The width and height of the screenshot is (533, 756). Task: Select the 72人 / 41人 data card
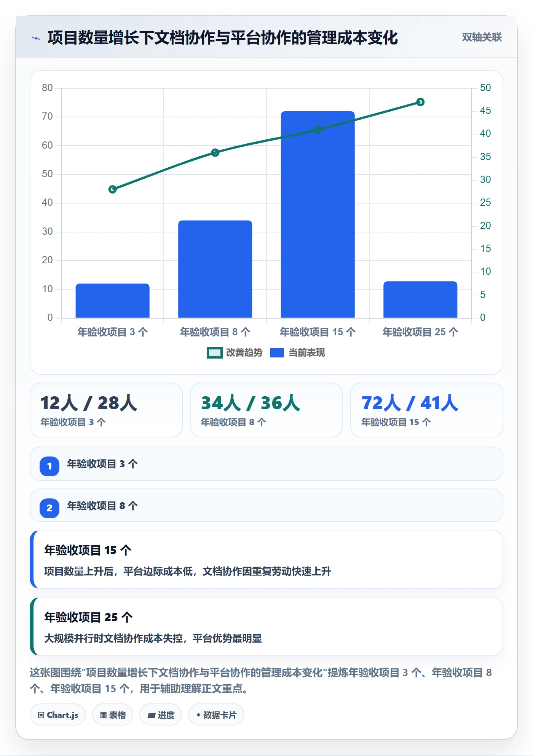427,410
